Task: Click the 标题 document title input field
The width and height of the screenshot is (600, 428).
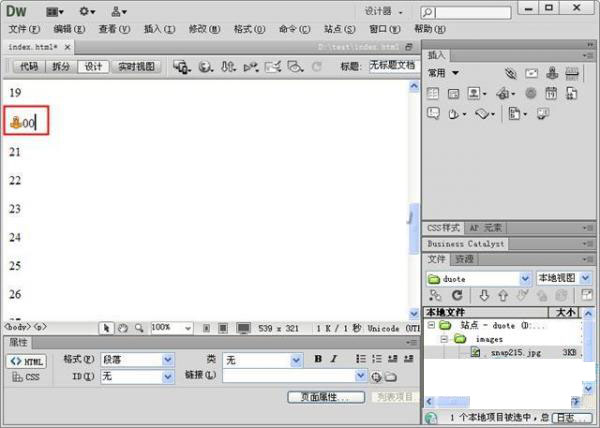Action: click(391, 66)
